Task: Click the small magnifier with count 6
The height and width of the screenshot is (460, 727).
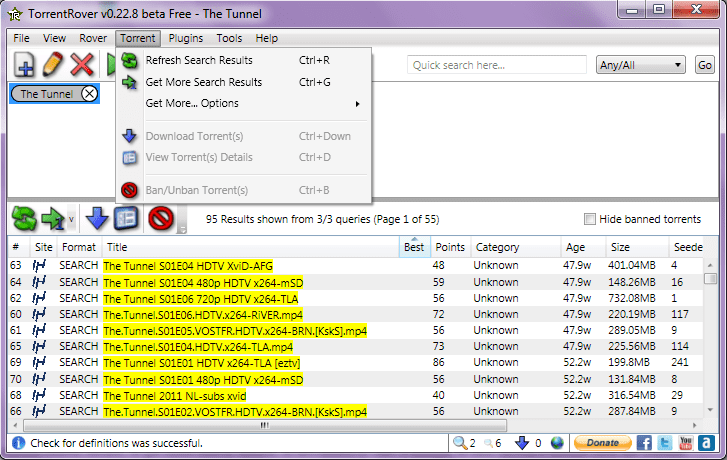Action: (x=488, y=443)
